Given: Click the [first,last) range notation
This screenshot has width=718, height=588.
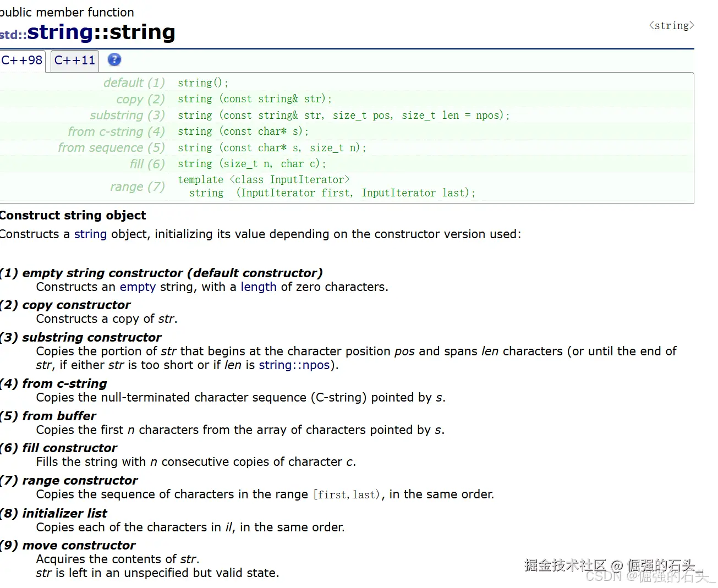Looking at the screenshot, I should (347, 494).
